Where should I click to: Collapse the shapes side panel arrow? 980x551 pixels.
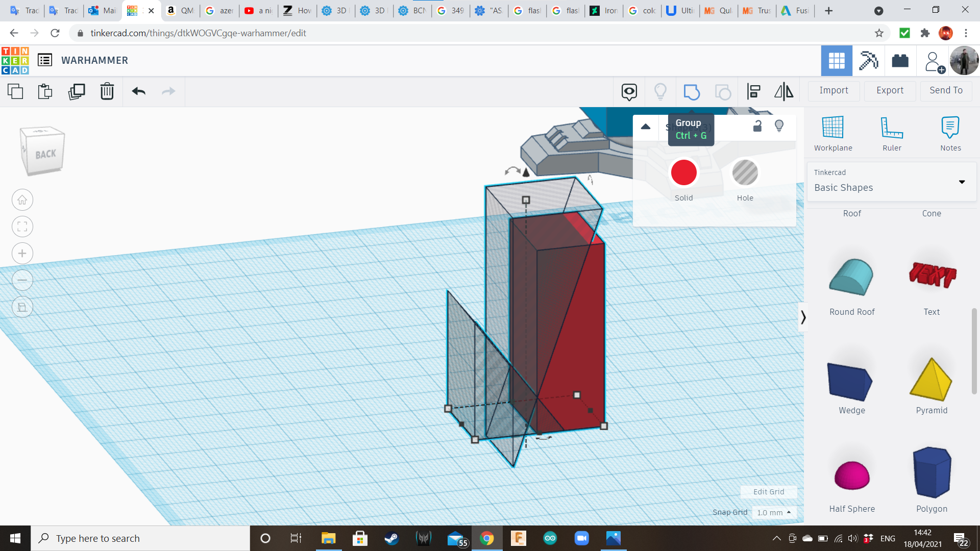803,317
